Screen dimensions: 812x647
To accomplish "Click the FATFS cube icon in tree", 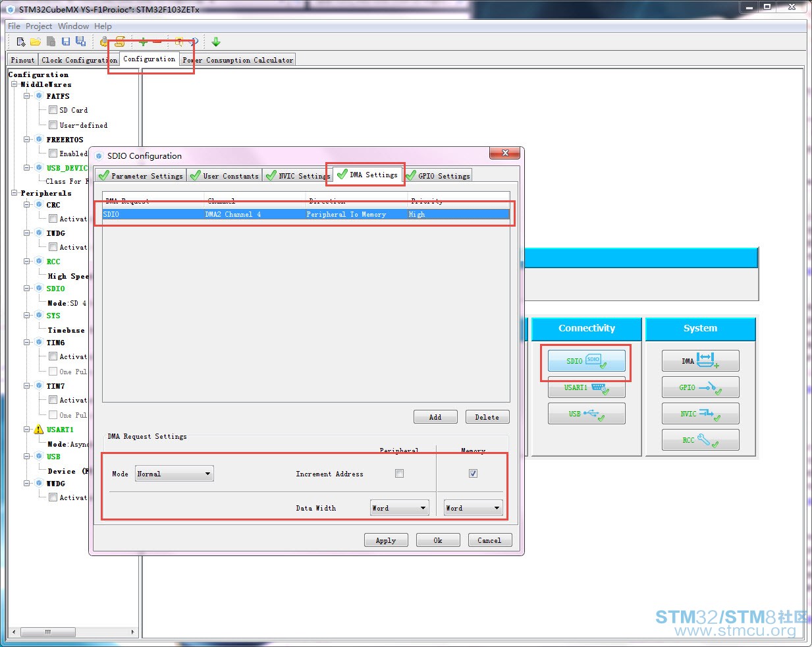I will (39, 96).
